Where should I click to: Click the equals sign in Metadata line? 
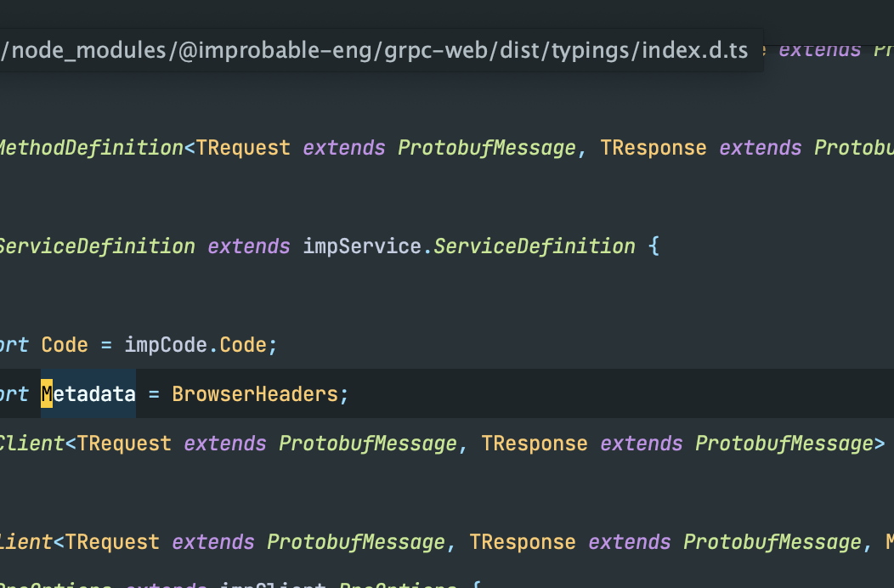(x=154, y=394)
